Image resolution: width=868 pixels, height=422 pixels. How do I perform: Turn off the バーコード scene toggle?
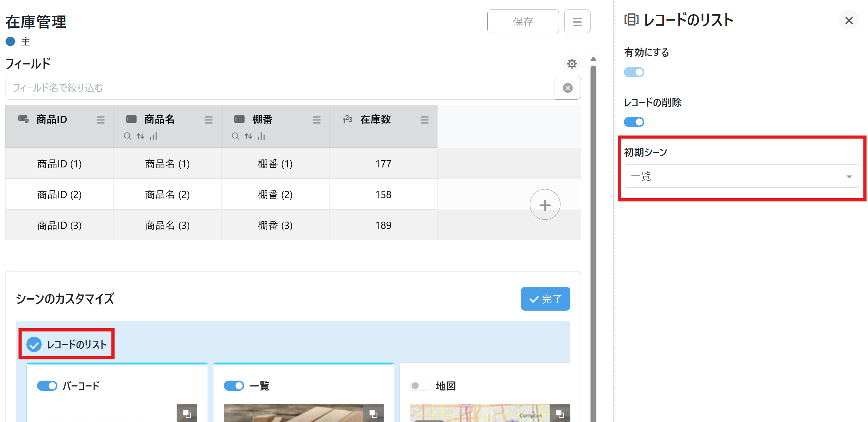(x=47, y=386)
